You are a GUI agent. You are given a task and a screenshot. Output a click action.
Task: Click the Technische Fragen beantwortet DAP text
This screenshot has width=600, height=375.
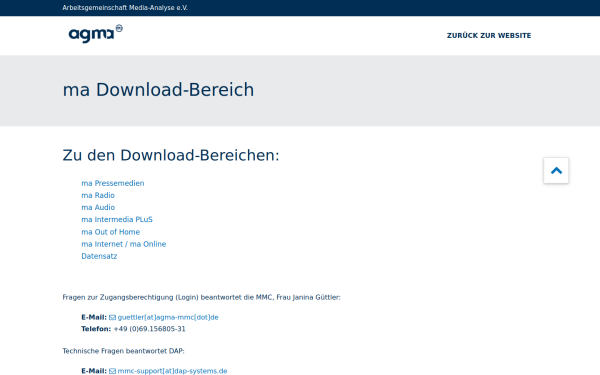click(x=123, y=351)
